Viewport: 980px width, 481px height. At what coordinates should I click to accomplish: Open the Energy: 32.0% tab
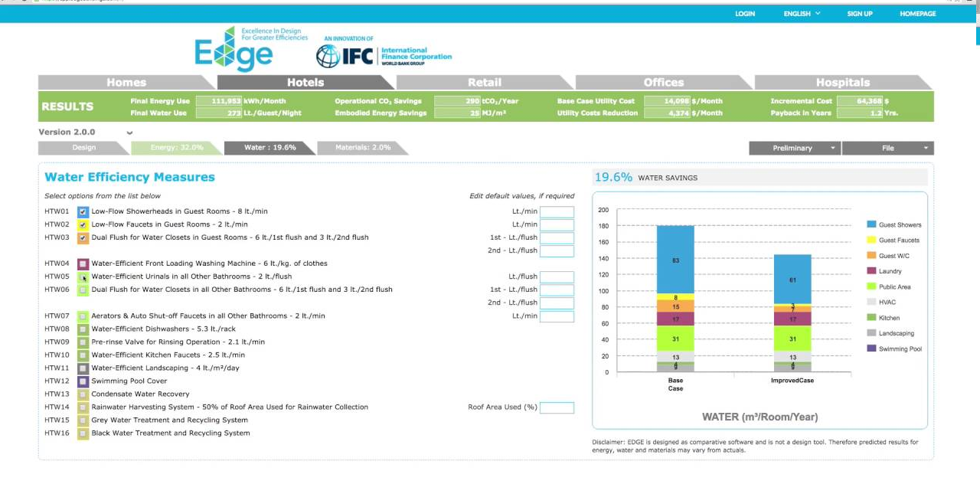coord(177,148)
